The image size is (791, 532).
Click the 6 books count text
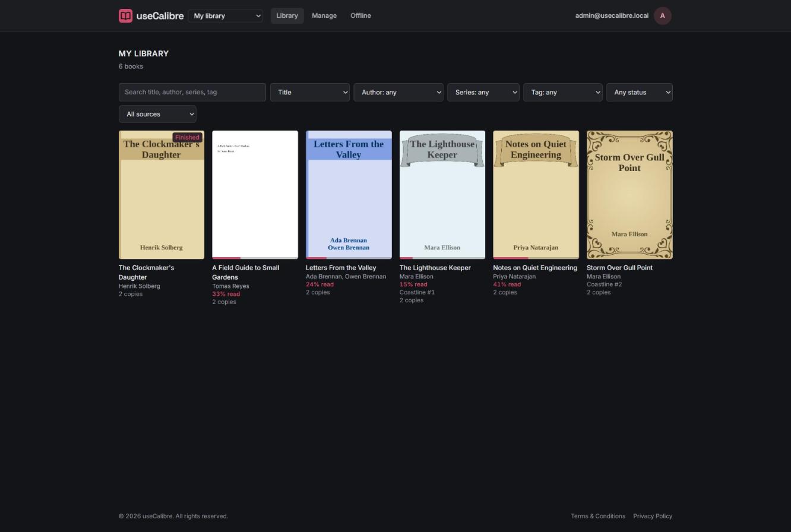pyautogui.click(x=131, y=66)
